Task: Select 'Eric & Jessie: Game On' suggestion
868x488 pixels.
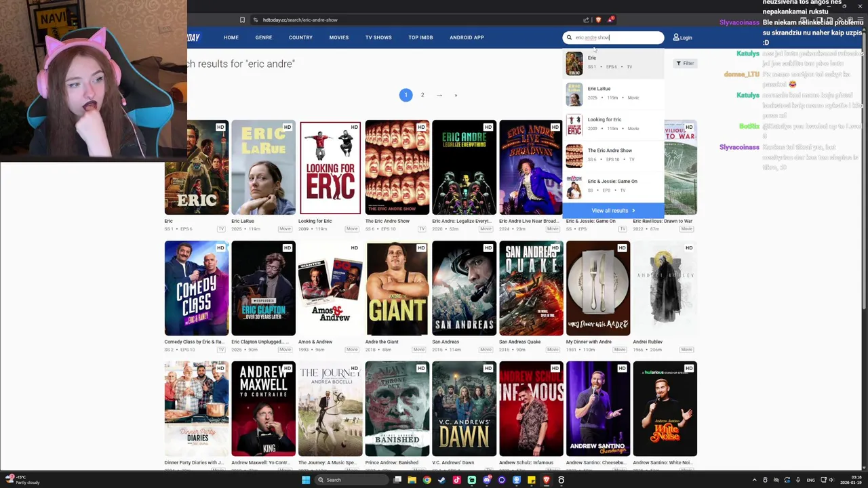Action: point(613,186)
